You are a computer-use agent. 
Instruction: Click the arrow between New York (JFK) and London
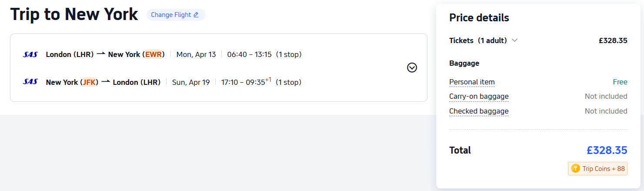106,82
